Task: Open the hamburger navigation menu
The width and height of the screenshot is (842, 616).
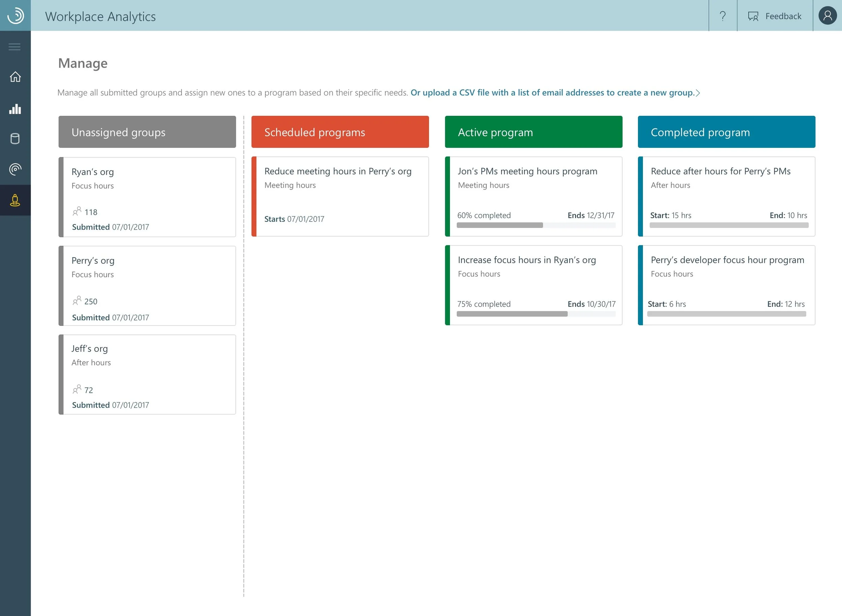Action: [x=15, y=46]
